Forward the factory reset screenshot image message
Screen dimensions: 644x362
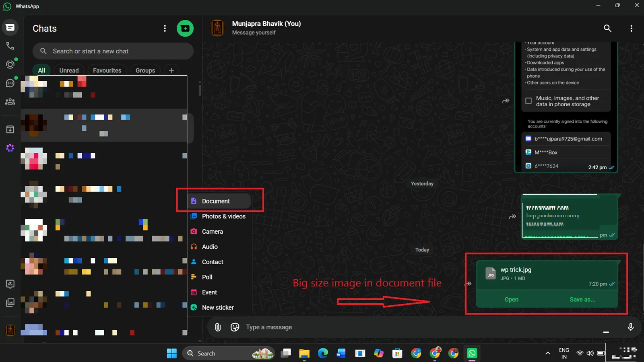(x=506, y=101)
